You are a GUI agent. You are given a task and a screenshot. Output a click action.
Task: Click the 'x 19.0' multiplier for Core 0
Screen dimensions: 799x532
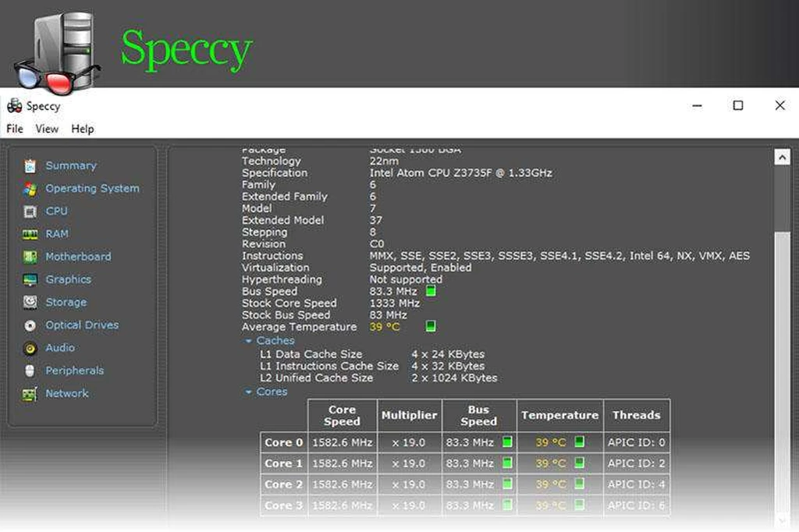point(409,442)
